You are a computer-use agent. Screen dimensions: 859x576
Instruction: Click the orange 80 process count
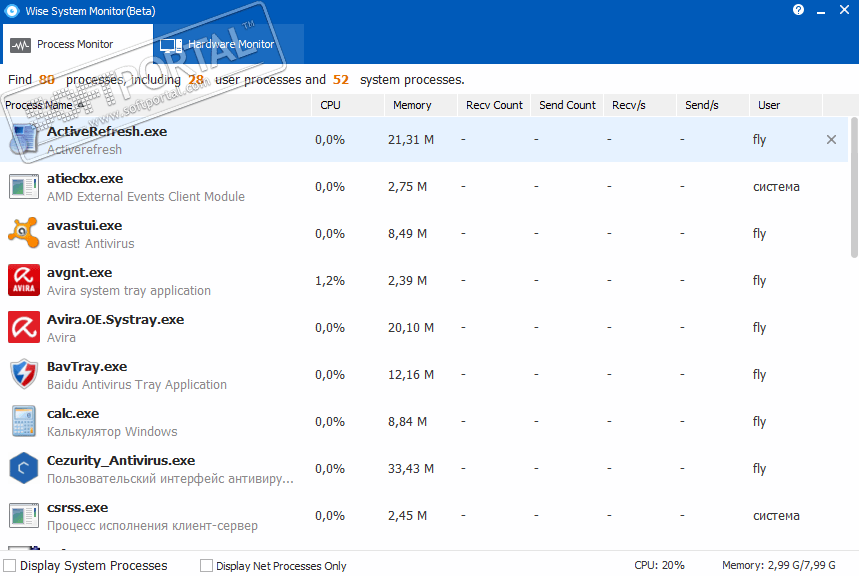pyautogui.click(x=47, y=80)
